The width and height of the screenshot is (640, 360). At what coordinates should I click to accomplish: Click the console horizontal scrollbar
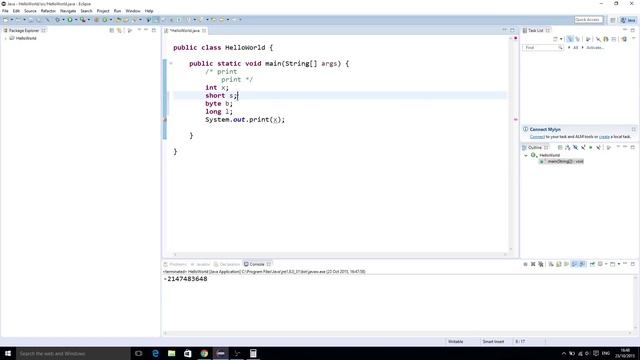[398, 333]
